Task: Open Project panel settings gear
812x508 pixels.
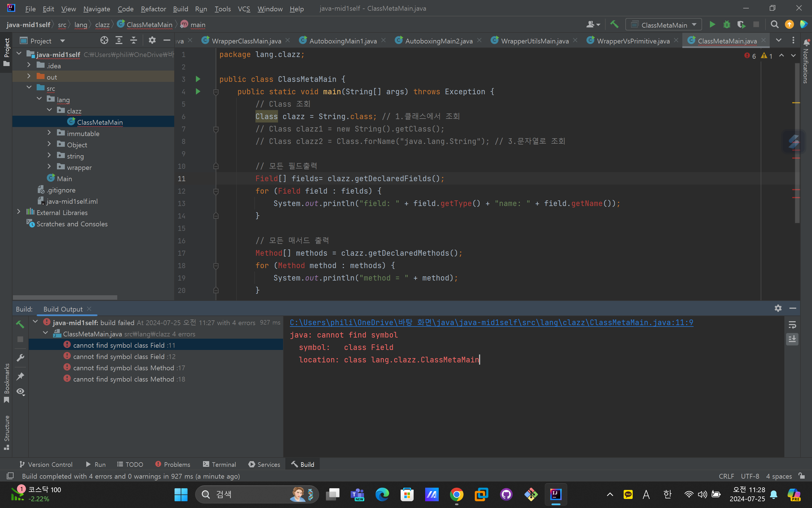Action: [152, 40]
